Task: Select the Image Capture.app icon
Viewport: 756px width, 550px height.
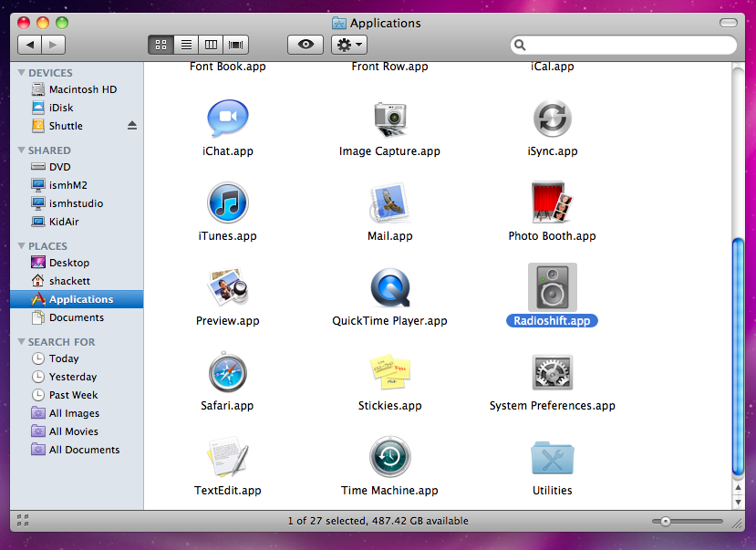Action: [390, 119]
